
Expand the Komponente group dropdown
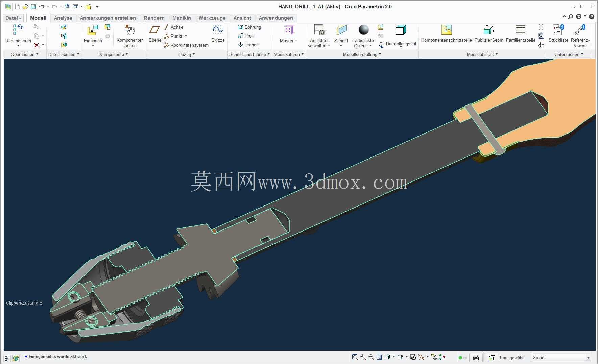tap(114, 54)
